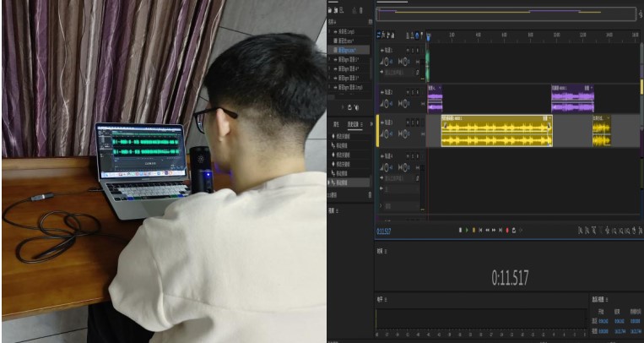Mute Track 2 with its M button
Viewport: 644px width, 343px height.
[x=408, y=92]
